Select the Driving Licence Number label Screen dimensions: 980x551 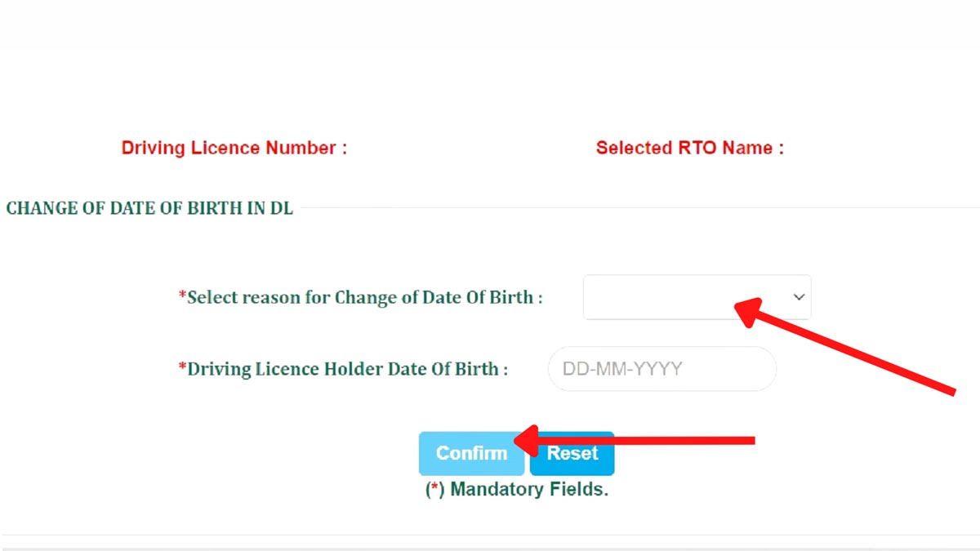[x=234, y=148]
